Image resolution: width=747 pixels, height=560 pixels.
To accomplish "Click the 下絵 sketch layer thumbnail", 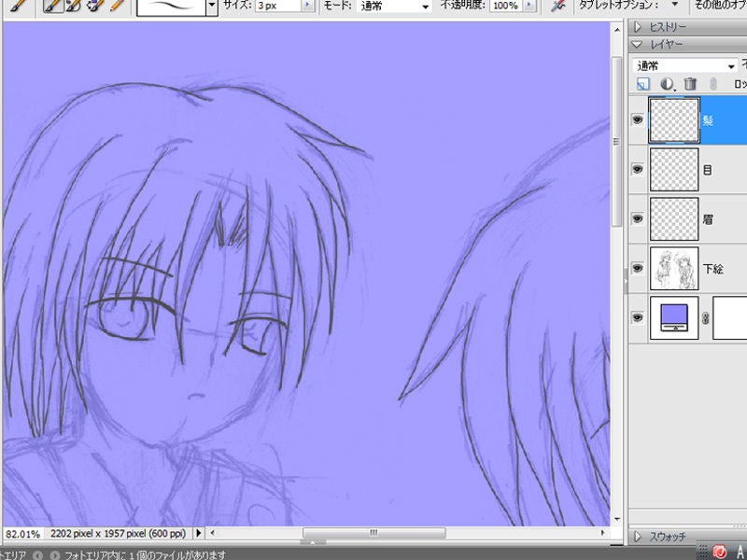I will [674, 269].
